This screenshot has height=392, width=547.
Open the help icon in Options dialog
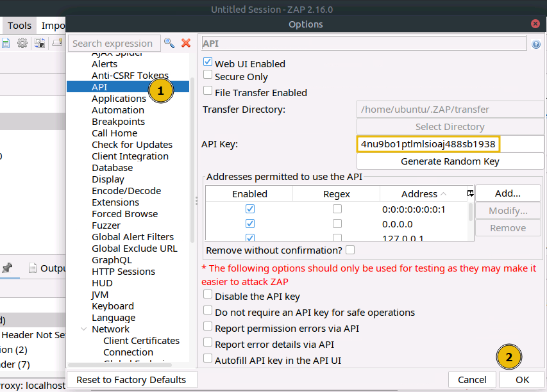click(536, 44)
